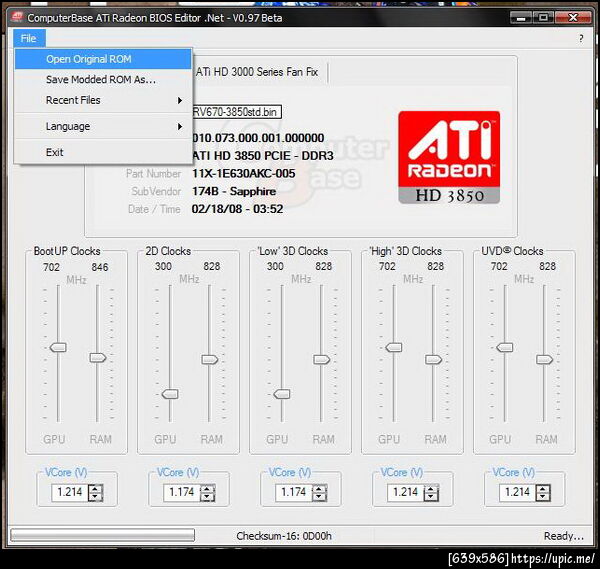The image size is (600, 569).
Task: Click the 'Low' 3D VCore 1.174 field
Action: (x=293, y=492)
